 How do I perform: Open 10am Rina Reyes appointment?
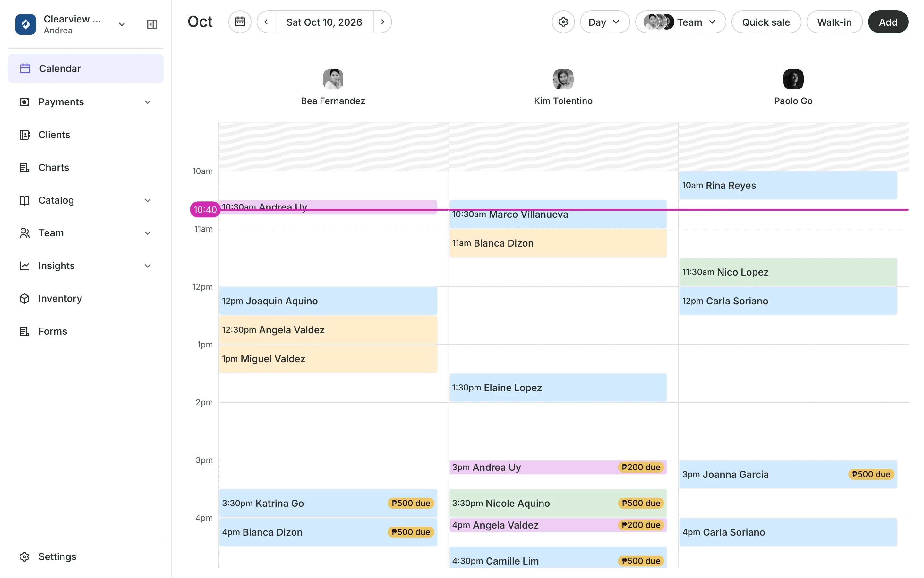coord(788,185)
